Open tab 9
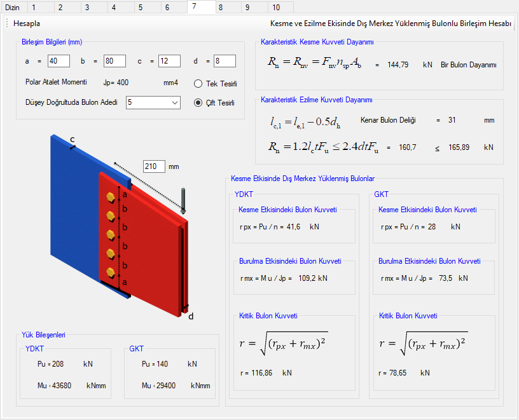Image resolution: width=519 pixels, height=420 pixels. [254, 7]
